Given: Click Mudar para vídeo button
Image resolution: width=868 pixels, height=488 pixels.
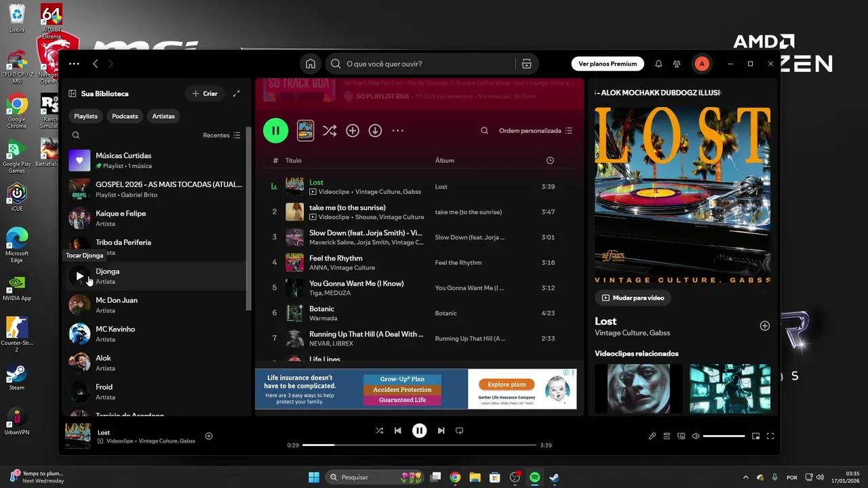Looking at the screenshot, I should [x=633, y=298].
